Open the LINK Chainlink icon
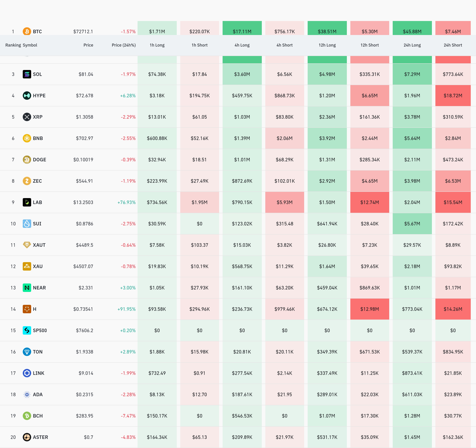This screenshot has height=448, width=476. 27,373
